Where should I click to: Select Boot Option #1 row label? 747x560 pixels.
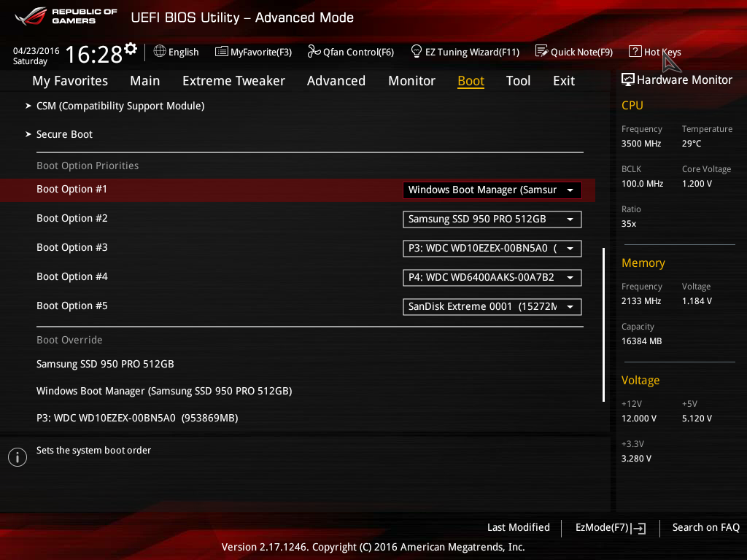pyautogui.click(x=72, y=189)
